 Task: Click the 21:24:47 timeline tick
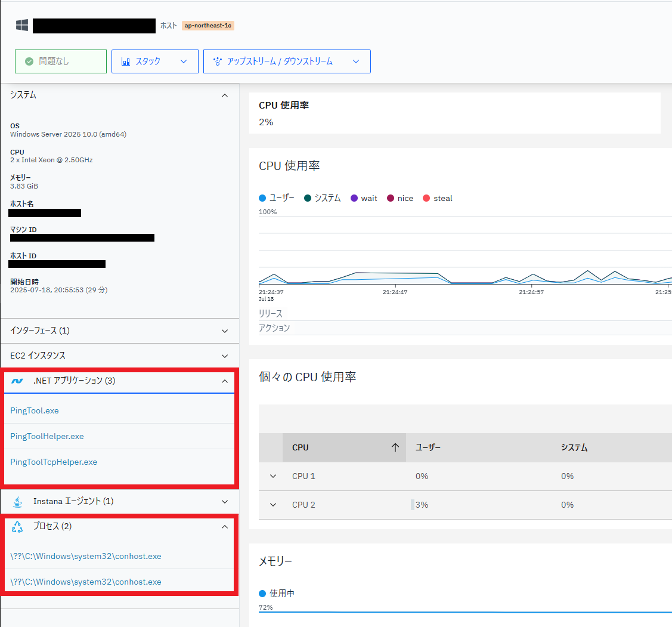tap(395, 292)
